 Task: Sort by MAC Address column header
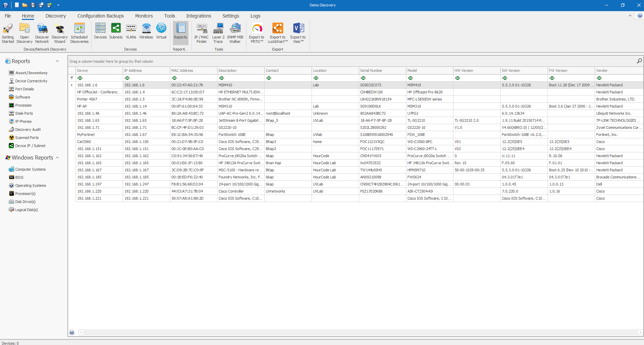(194, 70)
